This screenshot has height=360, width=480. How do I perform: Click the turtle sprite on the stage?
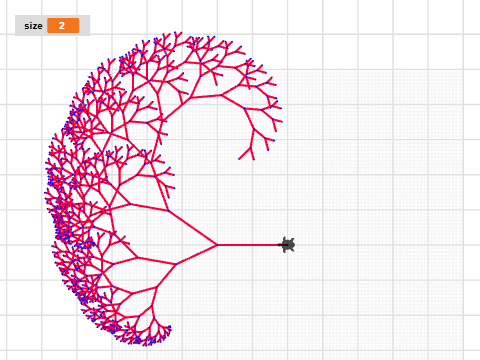tap(287, 245)
